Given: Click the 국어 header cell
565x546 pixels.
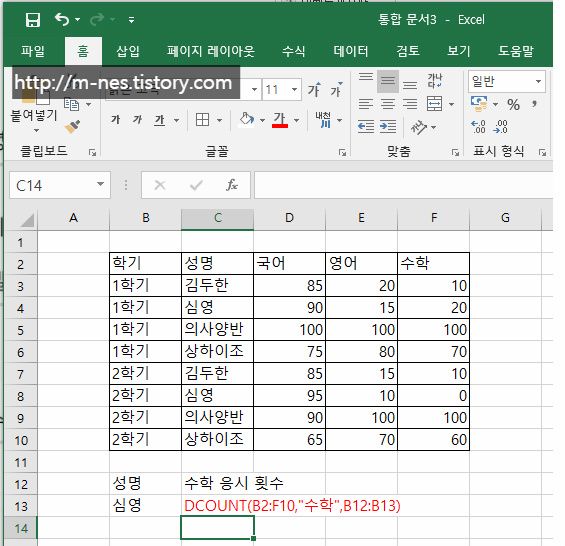Looking at the screenshot, I should [289, 263].
